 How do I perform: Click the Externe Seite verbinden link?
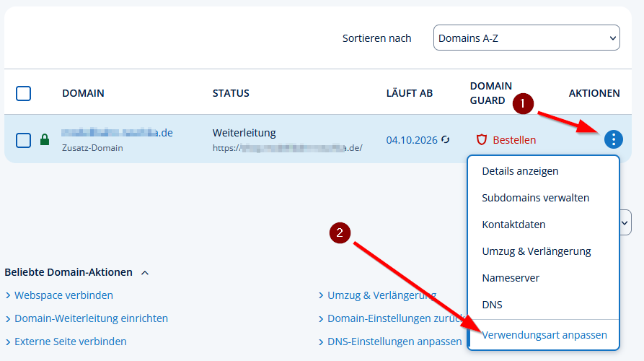coord(70,342)
